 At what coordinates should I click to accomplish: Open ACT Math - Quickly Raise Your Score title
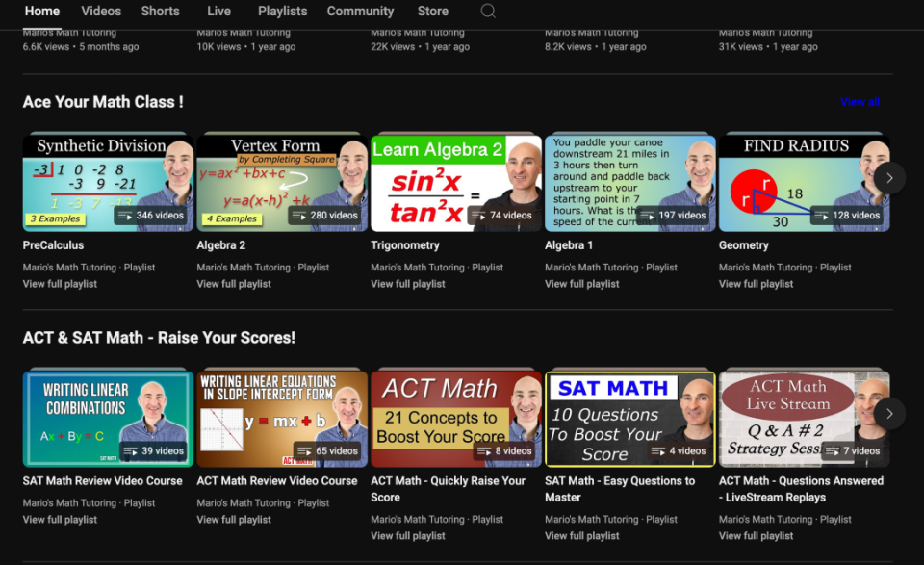[448, 489]
